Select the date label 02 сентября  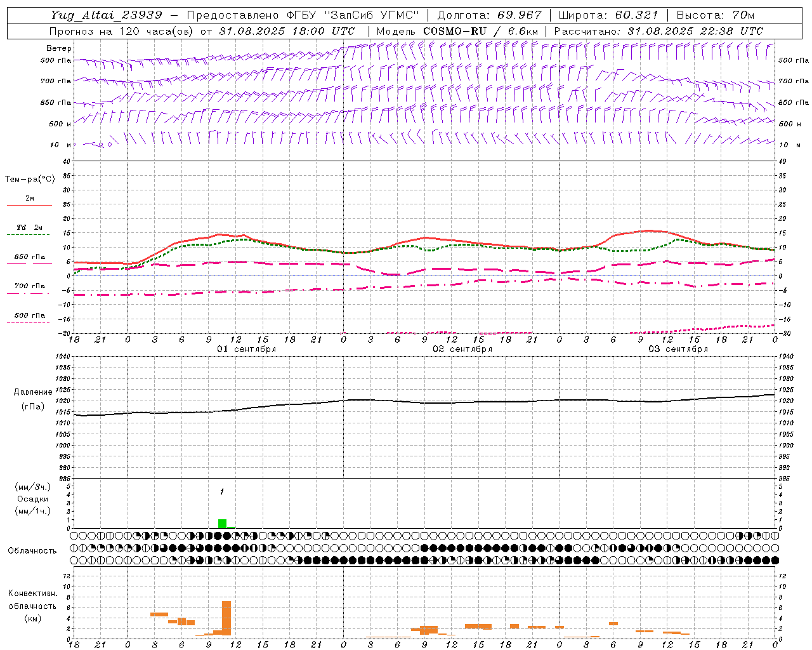pos(462,349)
